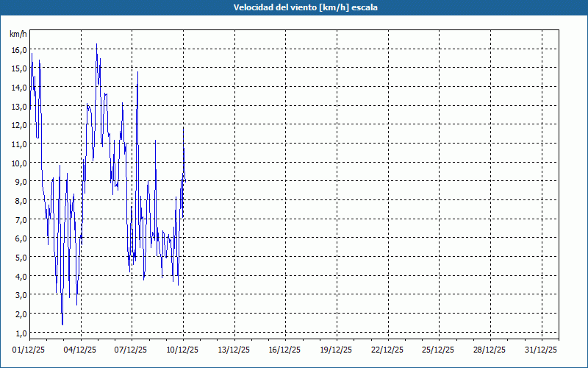Click the chart title 'Velocidad del viento'
The image size is (588, 368).
(x=294, y=7)
